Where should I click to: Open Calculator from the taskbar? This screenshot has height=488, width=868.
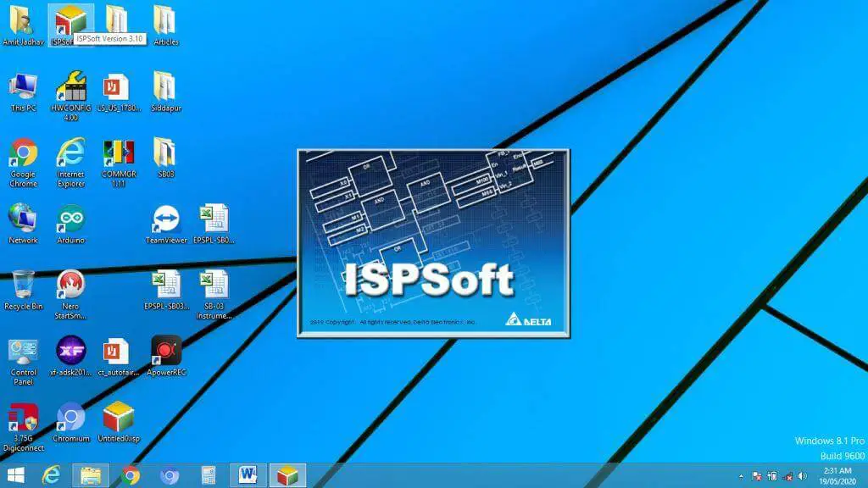click(x=209, y=474)
